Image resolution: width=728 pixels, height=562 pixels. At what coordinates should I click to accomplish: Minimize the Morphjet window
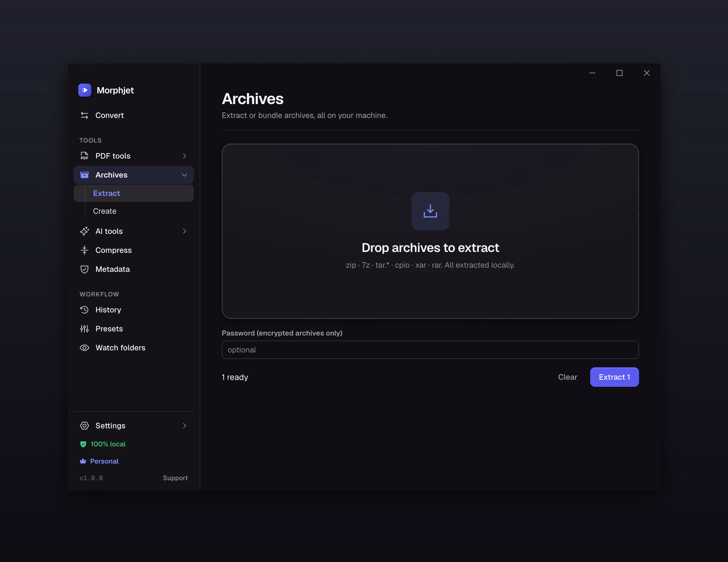pos(592,73)
